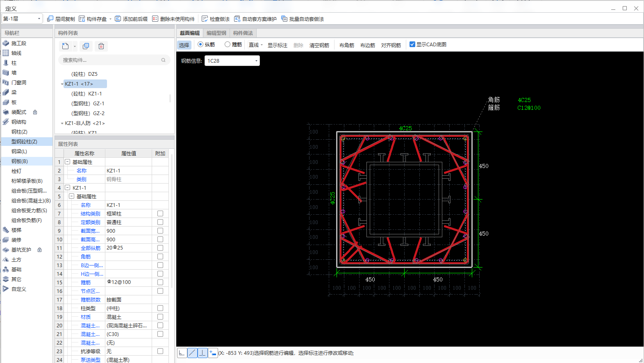Open the 门窗洞 category
The height and width of the screenshot is (363, 644).
(x=19, y=82)
